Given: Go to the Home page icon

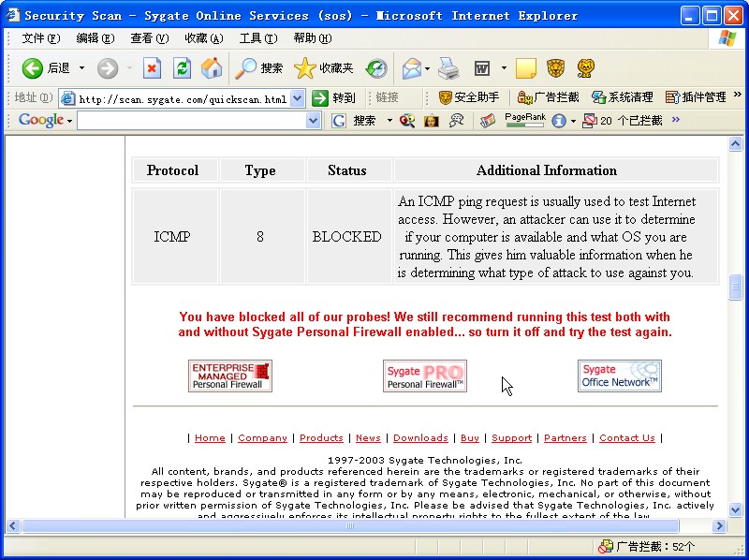Looking at the screenshot, I should tap(212, 68).
